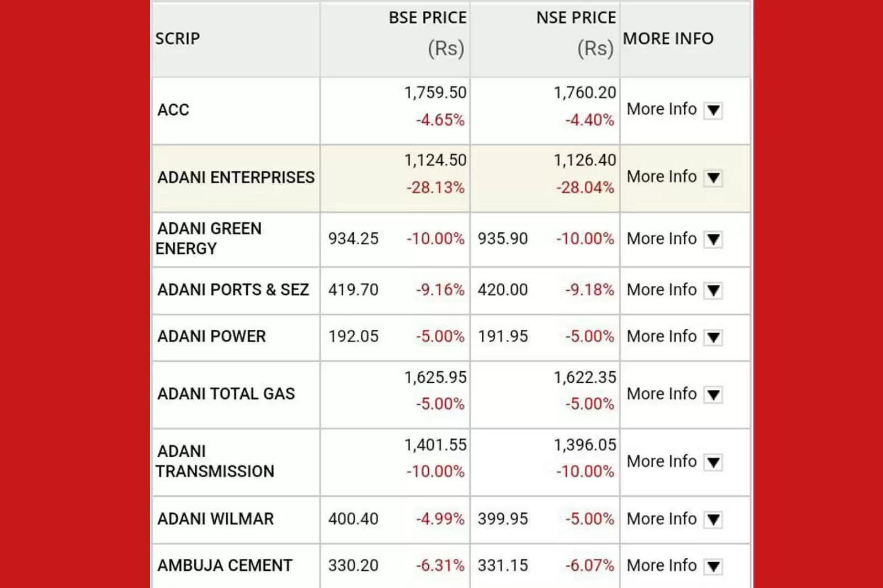Click the ADANI POWER scrip name
The height and width of the screenshot is (588, 883).
tap(211, 336)
